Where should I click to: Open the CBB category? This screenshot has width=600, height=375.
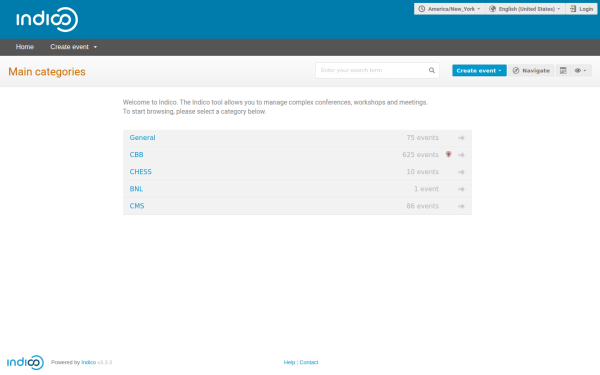click(137, 155)
